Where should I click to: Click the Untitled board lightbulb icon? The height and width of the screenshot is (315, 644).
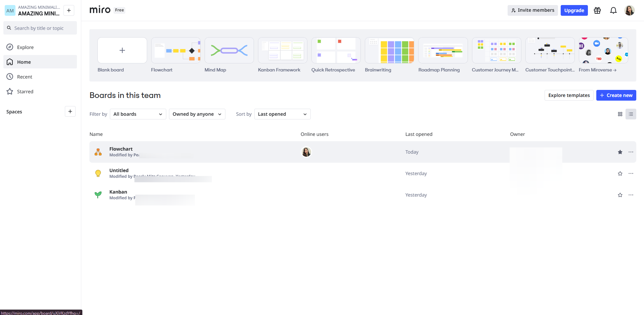[98, 173]
